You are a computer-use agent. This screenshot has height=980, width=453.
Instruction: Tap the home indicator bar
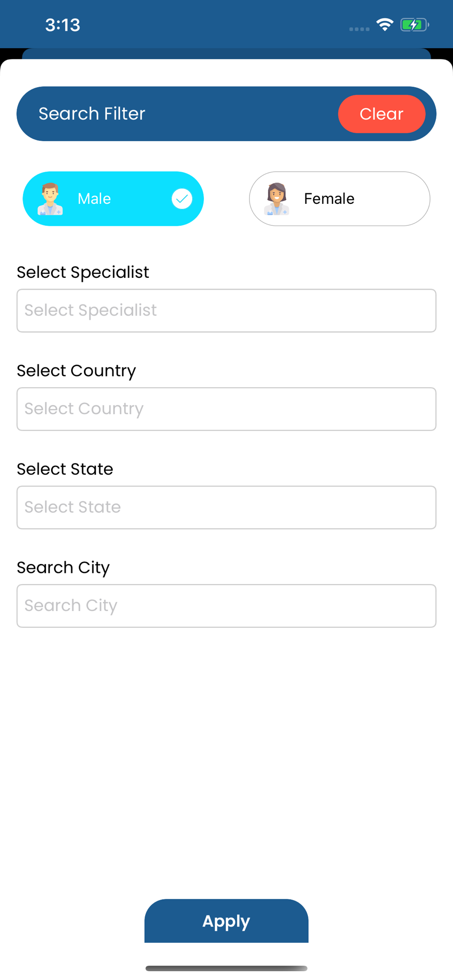226,968
